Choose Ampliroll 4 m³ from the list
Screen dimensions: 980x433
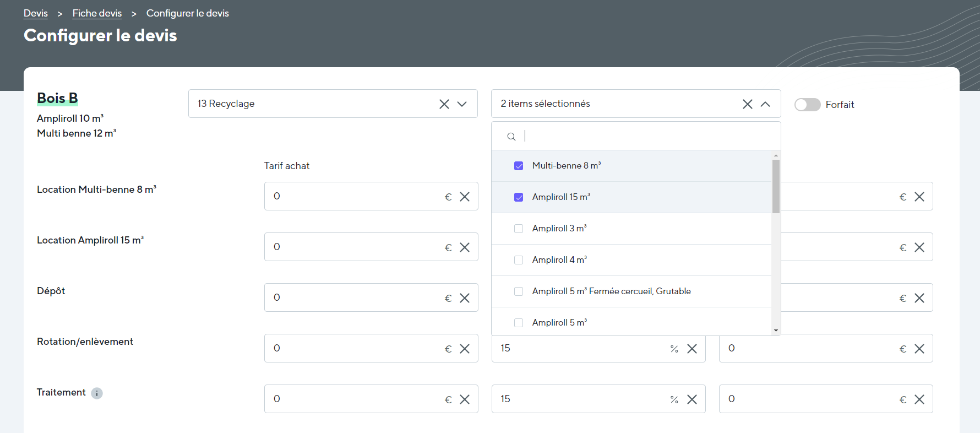point(519,260)
